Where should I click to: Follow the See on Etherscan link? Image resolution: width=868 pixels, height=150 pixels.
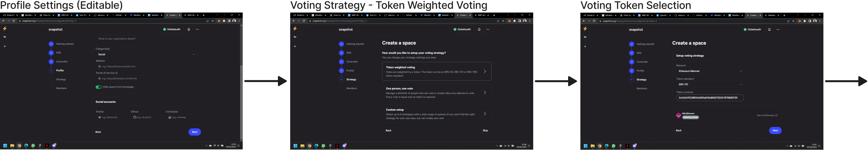(x=767, y=116)
